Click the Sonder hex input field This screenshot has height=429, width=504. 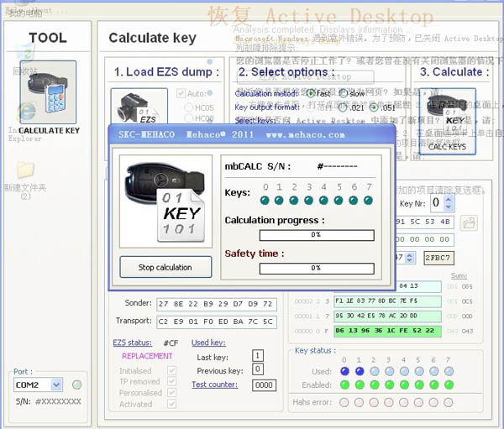point(217,304)
